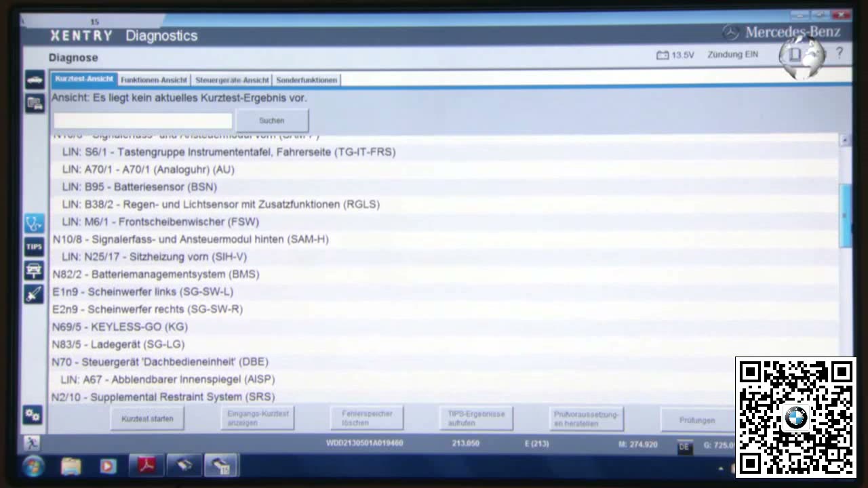The height and width of the screenshot is (488, 868).
Task: Open the Windows Start menu
Action: click(34, 466)
